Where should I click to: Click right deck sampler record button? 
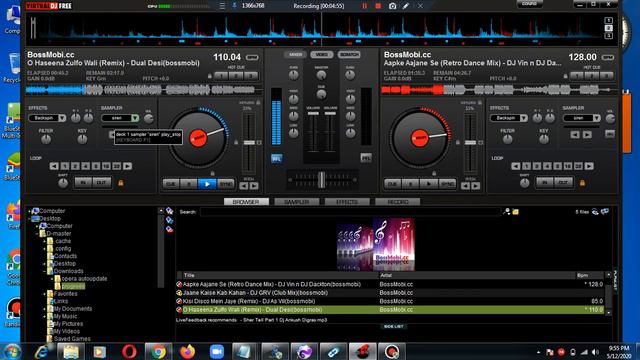[x=610, y=134]
